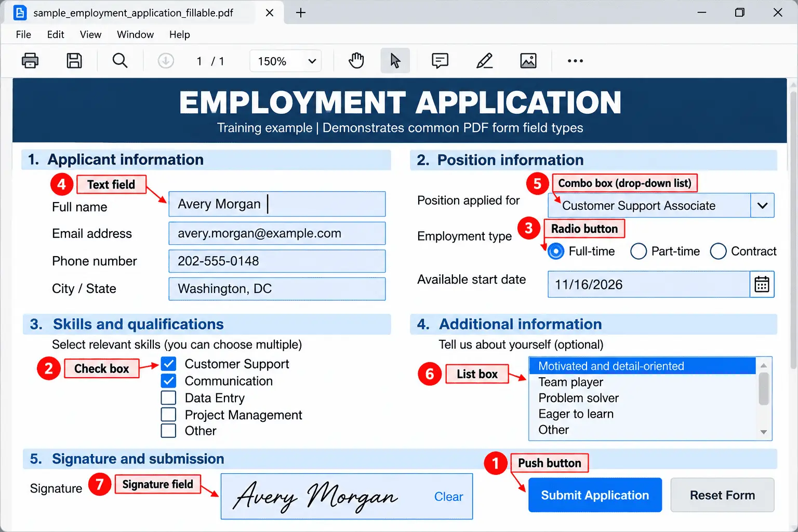Open the more options ellipsis menu
This screenshot has height=532, width=798.
pyautogui.click(x=575, y=61)
